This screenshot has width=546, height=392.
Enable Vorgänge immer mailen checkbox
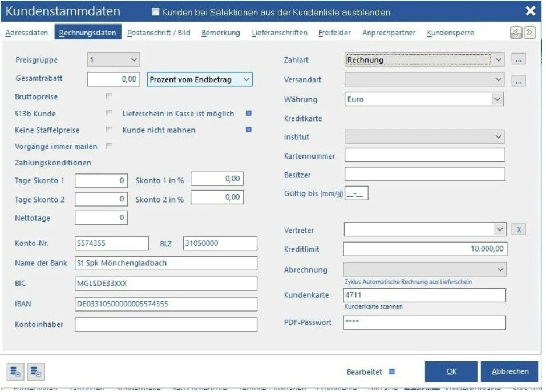[x=109, y=146]
